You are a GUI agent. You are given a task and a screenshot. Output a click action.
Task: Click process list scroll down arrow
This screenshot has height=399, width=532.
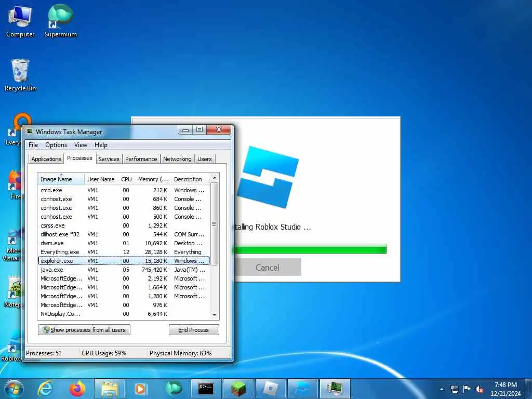[214, 315]
